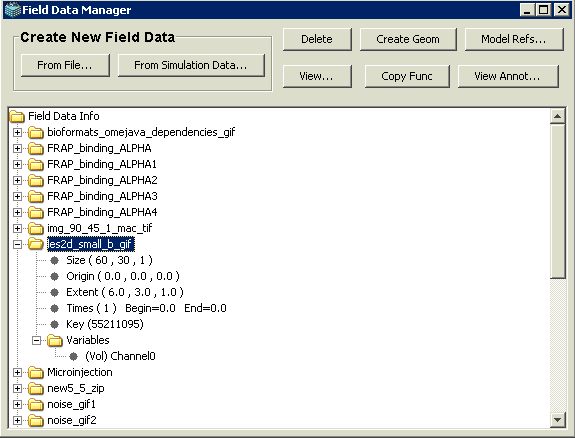
Task: Click the bullet icon beside Channel0 variable
Action: [74, 356]
